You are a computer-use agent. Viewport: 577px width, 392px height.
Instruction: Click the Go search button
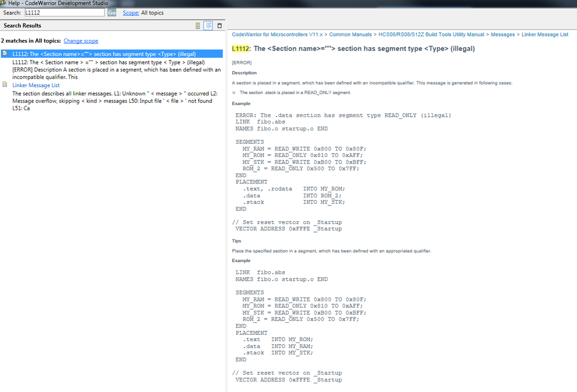[112, 13]
